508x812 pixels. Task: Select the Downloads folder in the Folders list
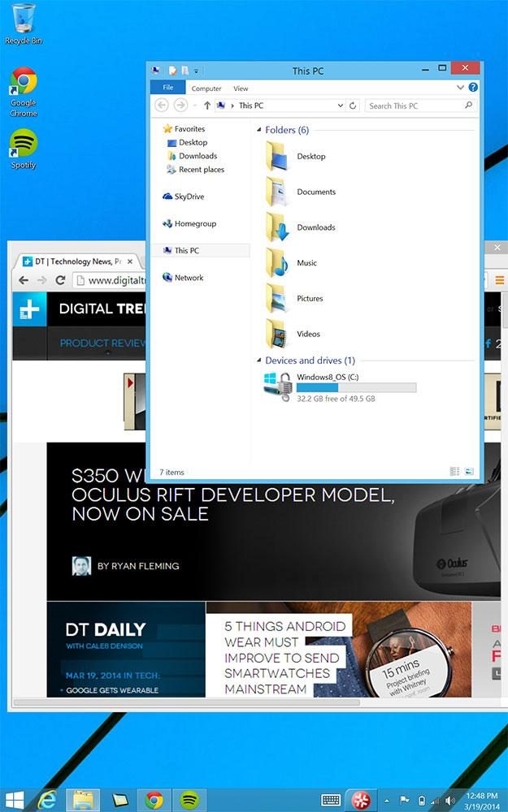[301, 227]
